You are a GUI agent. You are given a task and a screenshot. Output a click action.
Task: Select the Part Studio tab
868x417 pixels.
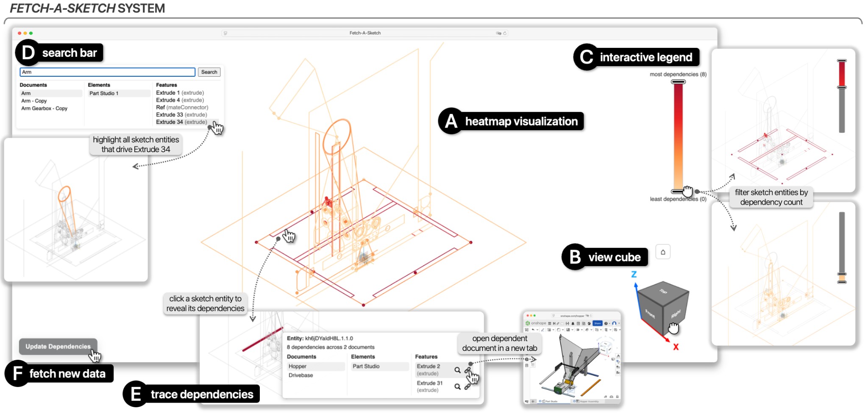point(551,401)
